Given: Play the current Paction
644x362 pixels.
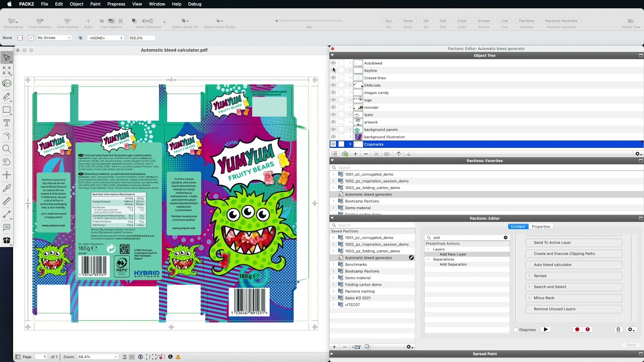Looking at the screenshot, I should point(545,330).
